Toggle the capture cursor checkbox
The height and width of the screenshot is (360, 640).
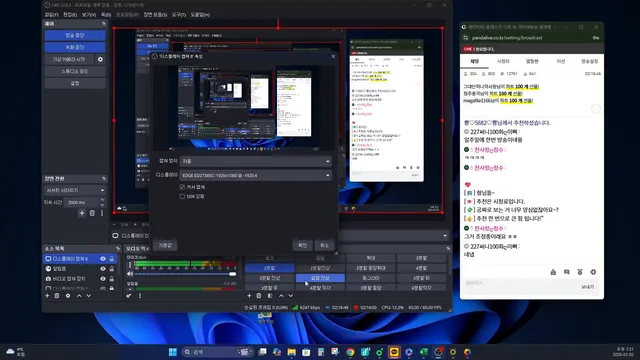tap(182, 187)
